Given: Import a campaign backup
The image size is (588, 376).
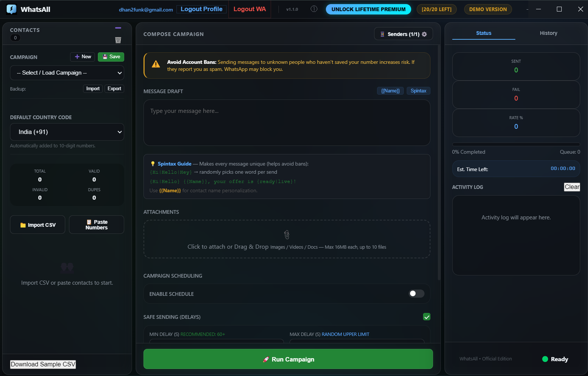Looking at the screenshot, I should [93, 89].
